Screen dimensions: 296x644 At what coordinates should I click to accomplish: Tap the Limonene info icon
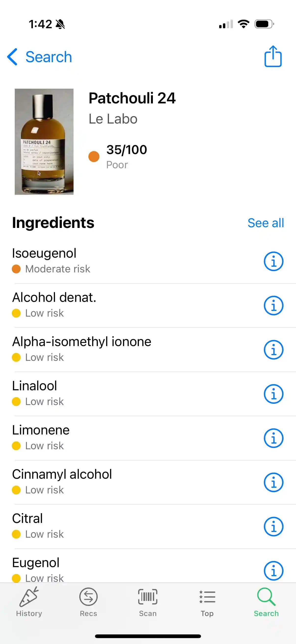(x=273, y=438)
